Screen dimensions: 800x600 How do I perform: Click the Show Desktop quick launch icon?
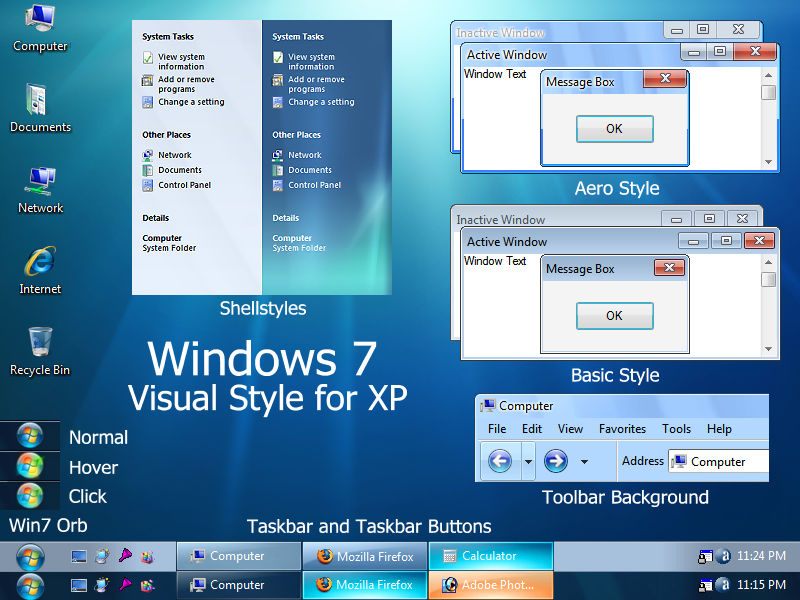pyautogui.click(x=78, y=556)
